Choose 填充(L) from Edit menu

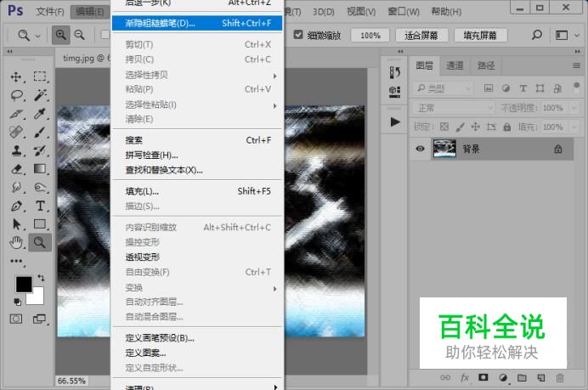coord(197,192)
